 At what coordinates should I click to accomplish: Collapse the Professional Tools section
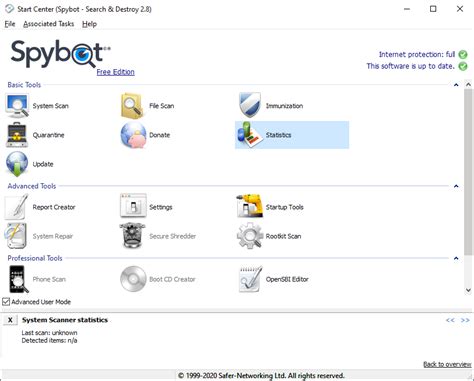(456, 258)
